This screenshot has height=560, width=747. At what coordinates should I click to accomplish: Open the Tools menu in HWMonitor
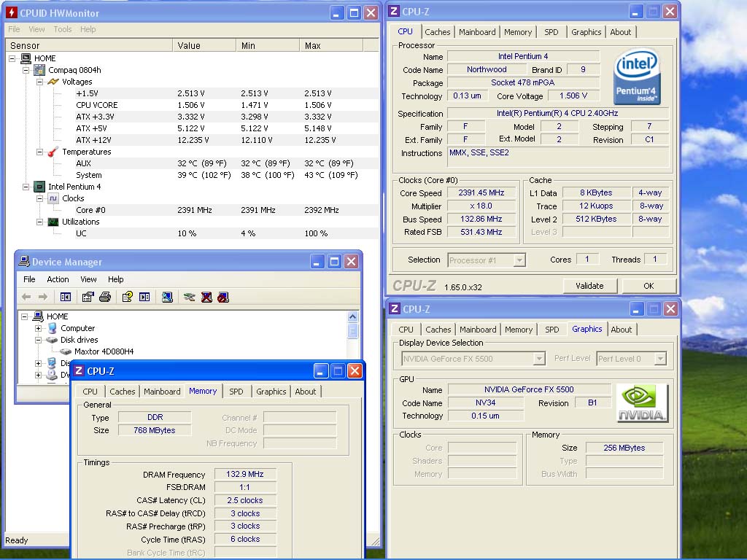[x=63, y=29]
